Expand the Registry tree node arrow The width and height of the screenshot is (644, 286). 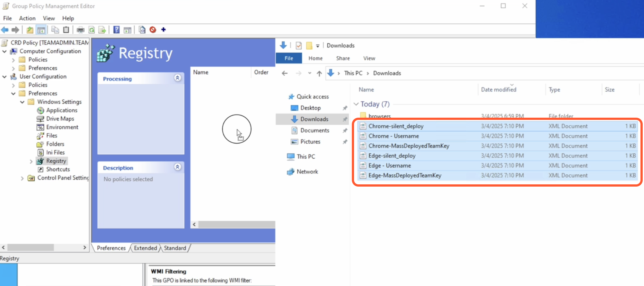pyautogui.click(x=31, y=161)
